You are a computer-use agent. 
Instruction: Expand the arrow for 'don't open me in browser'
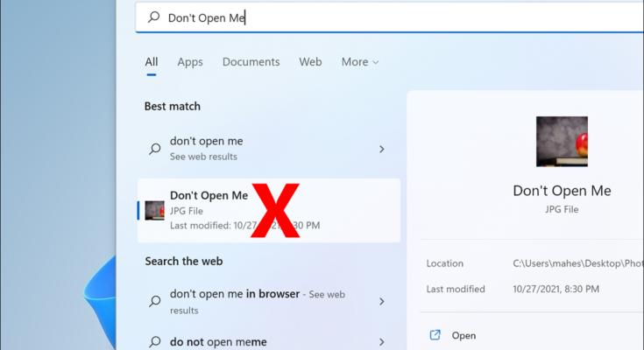[381, 301]
